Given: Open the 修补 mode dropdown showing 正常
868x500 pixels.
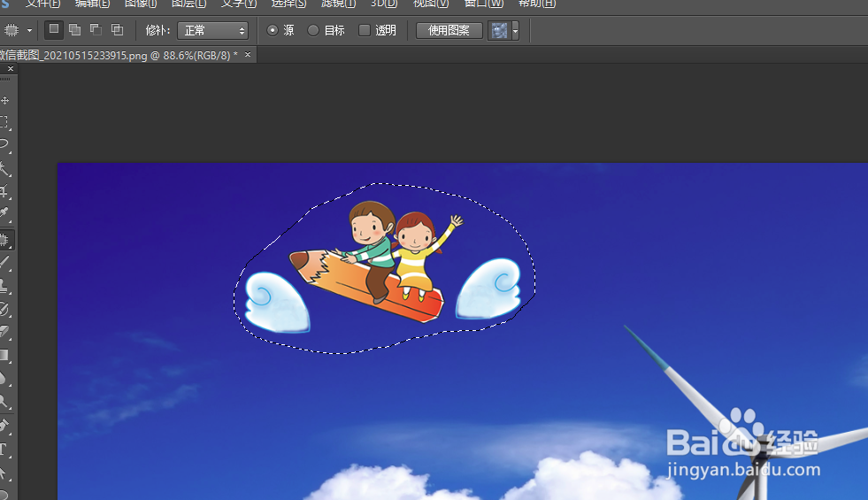Looking at the screenshot, I should click(x=212, y=30).
